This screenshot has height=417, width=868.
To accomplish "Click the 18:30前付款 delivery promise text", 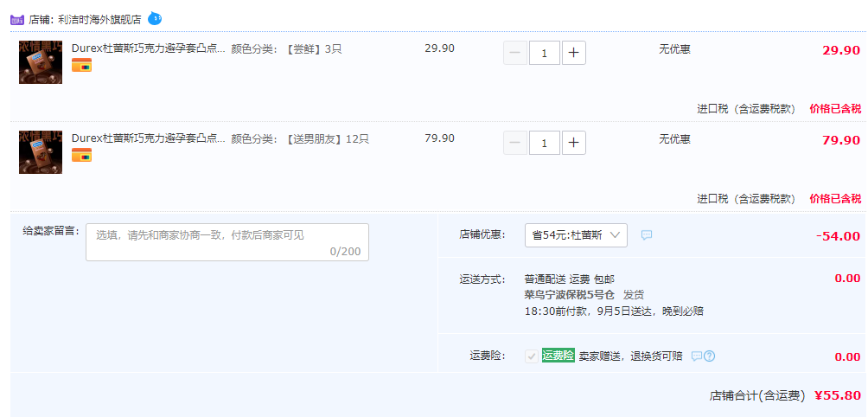I will point(614,311).
